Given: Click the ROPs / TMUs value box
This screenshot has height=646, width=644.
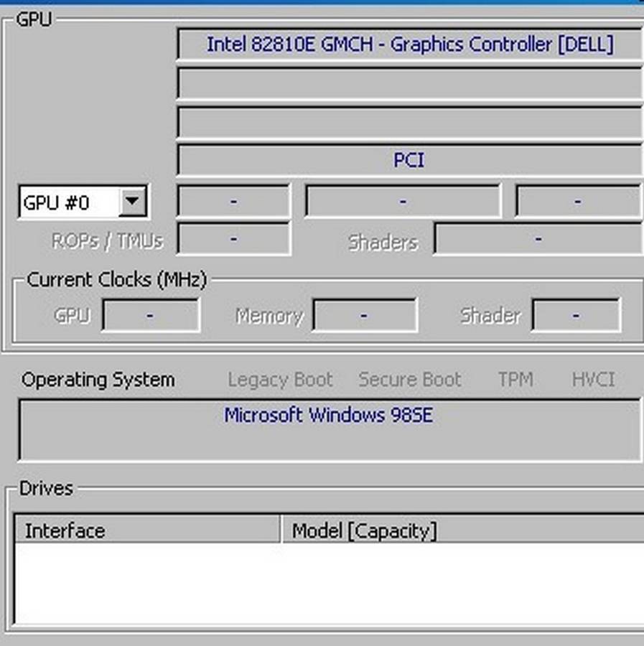Looking at the screenshot, I should pyautogui.click(x=233, y=239).
